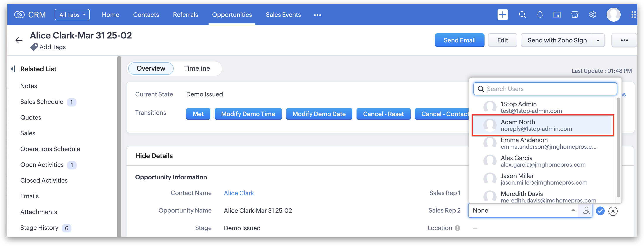
Task: Confirm Sales Rep 2 with blue checkmark
Action: [x=600, y=211]
